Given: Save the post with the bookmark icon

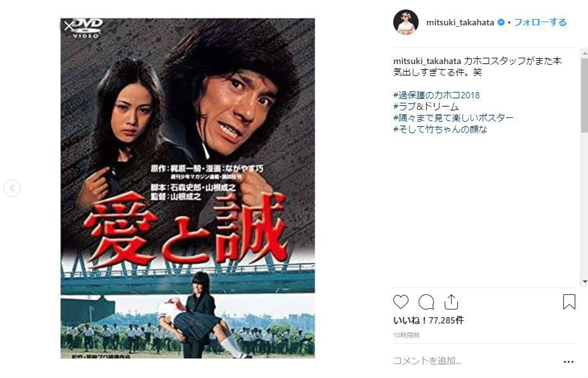Looking at the screenshot, I should 569,302.
